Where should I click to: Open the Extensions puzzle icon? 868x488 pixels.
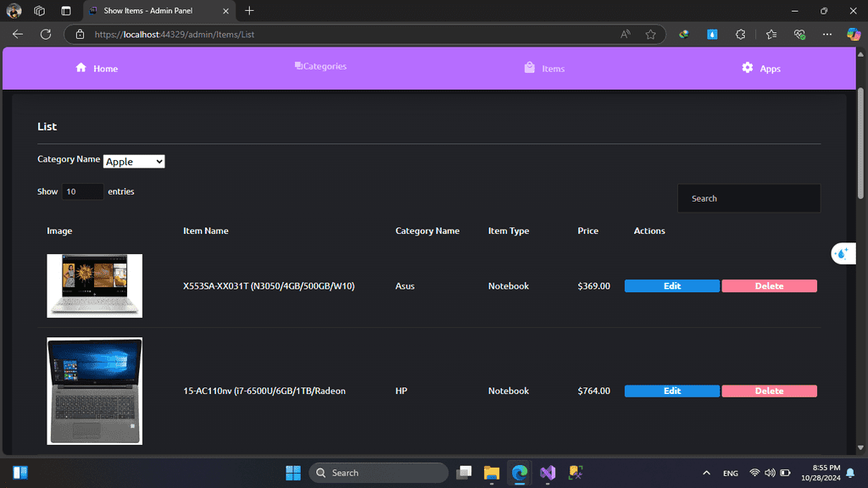pos(741,34)
